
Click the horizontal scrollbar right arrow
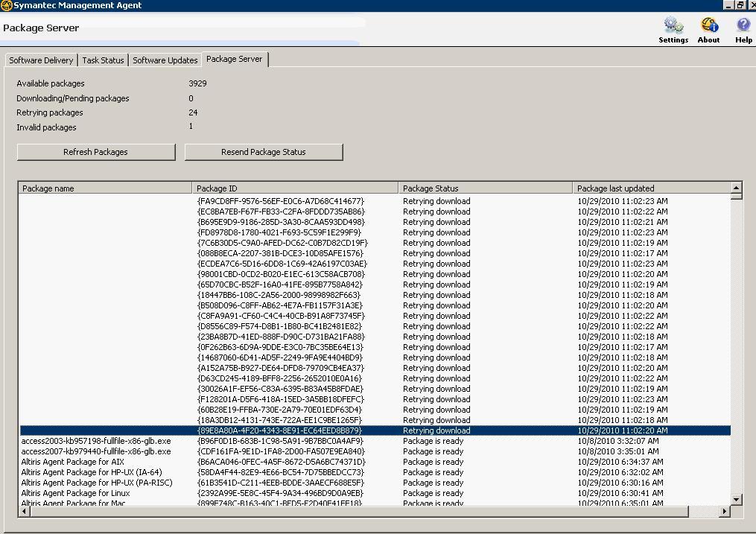(x=725, y=511)
